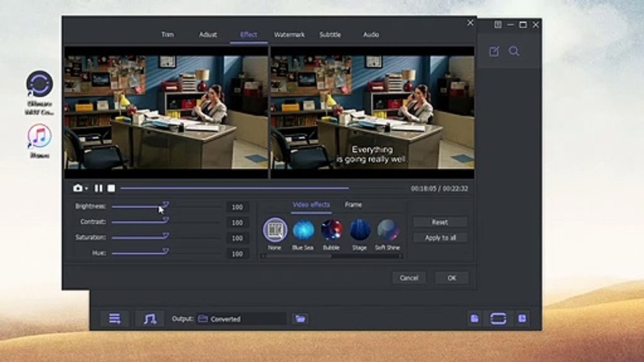Click the panel layout icon in the title bar
This screenshot has height=362, width=644.
point(498,25)
